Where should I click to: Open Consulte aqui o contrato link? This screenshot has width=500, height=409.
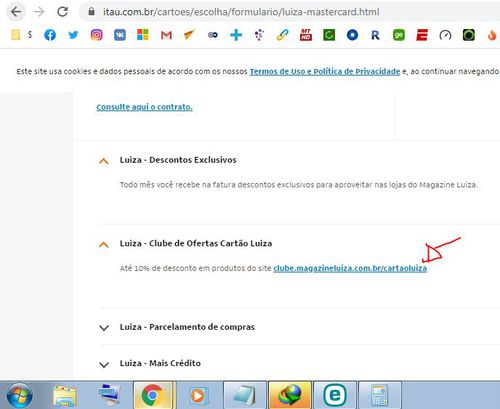point(144,107)
